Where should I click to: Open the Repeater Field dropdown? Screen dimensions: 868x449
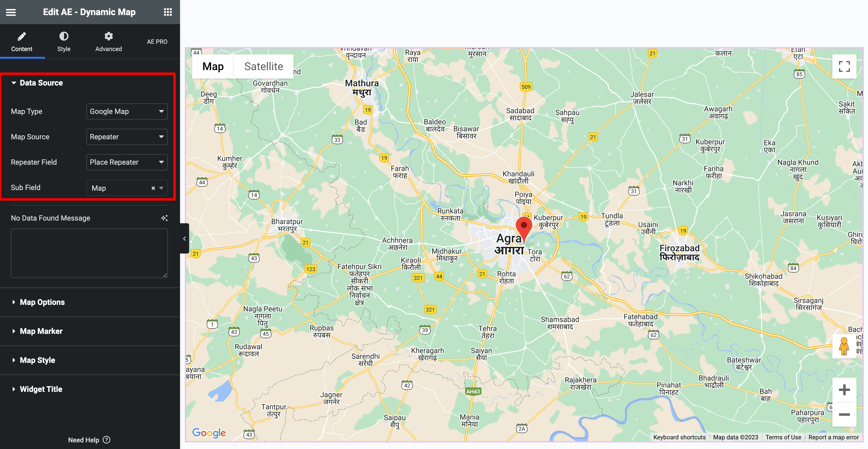coord(127,162)
